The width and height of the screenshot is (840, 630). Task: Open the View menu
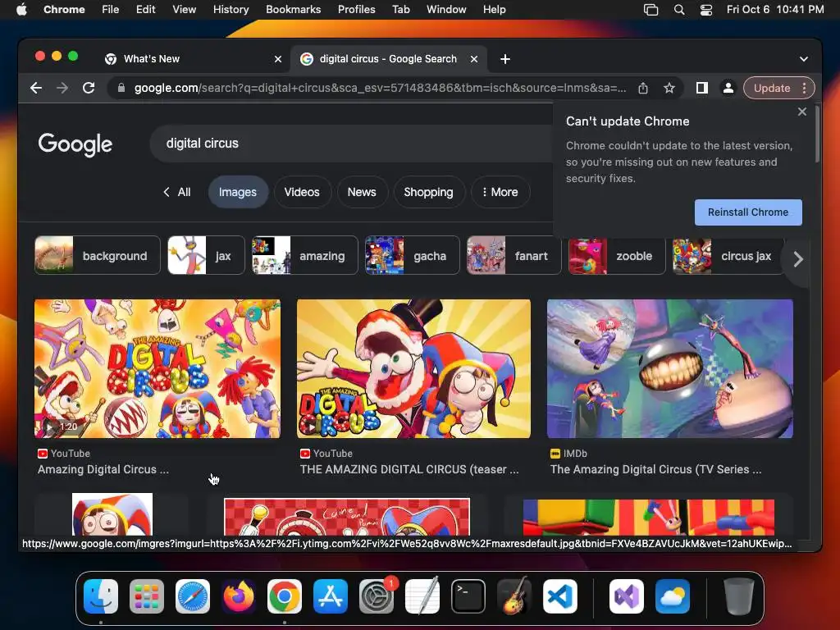click(x=184, y=9)
